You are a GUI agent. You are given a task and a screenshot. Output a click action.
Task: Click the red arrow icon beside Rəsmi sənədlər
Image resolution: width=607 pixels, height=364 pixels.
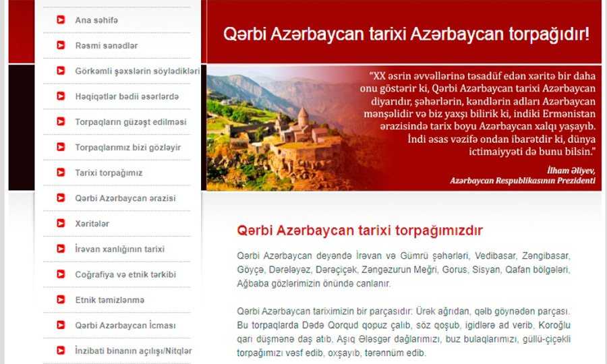tap(61, 45)
